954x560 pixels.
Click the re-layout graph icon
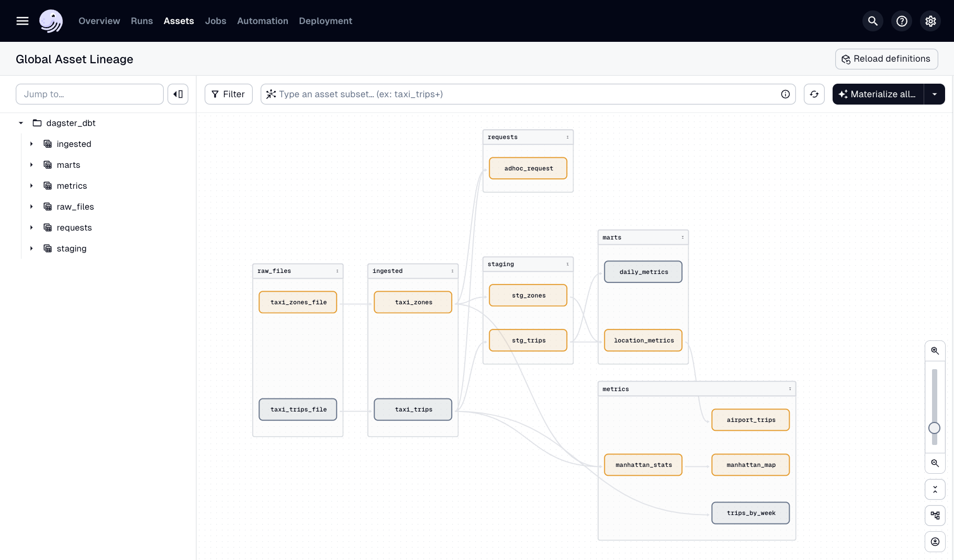pyautogui.click(x=935, y=516)
